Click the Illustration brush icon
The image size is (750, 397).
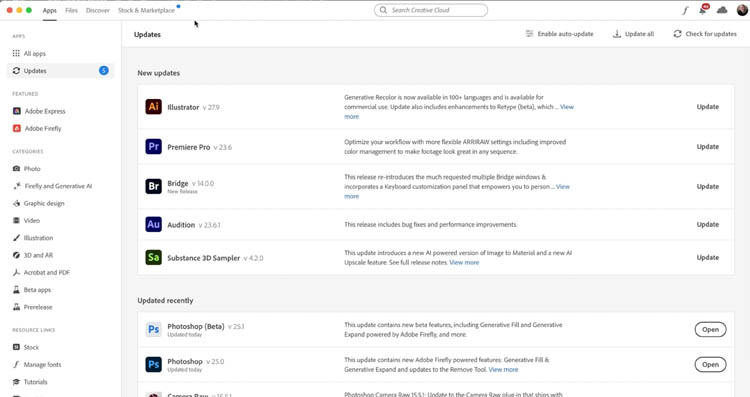(x=16, y=238)
